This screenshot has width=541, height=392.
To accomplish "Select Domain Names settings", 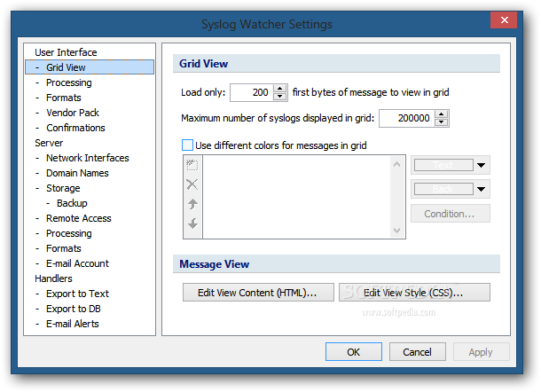I will [77, 173].
